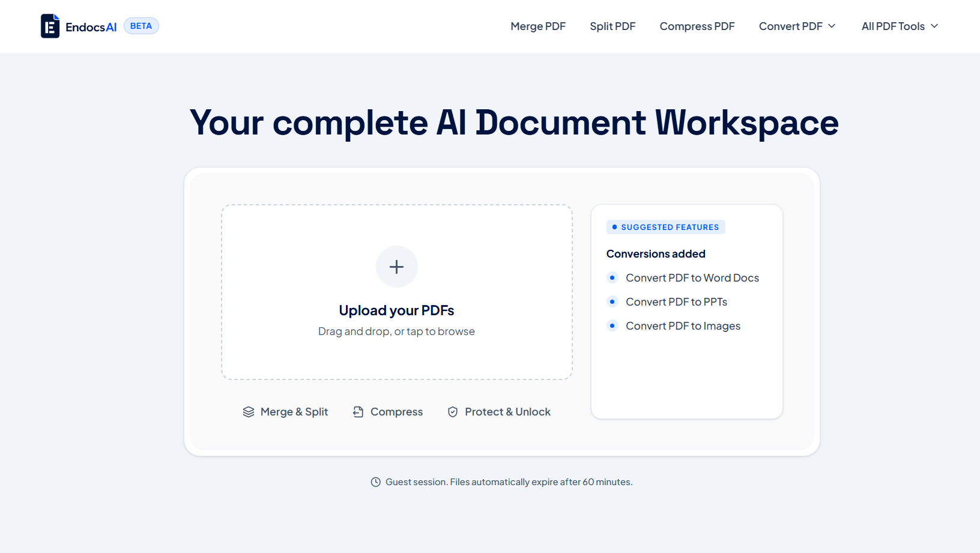Screen dimensions: 980x553
Task: Click the Merge & Split layers icon
Action: 249,412
